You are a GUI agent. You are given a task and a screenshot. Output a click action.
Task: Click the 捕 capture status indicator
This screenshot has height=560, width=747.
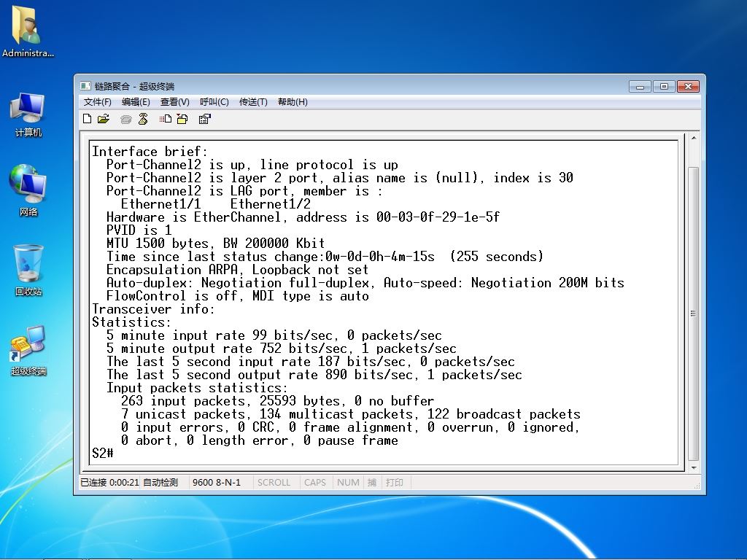tap(372, 483)
